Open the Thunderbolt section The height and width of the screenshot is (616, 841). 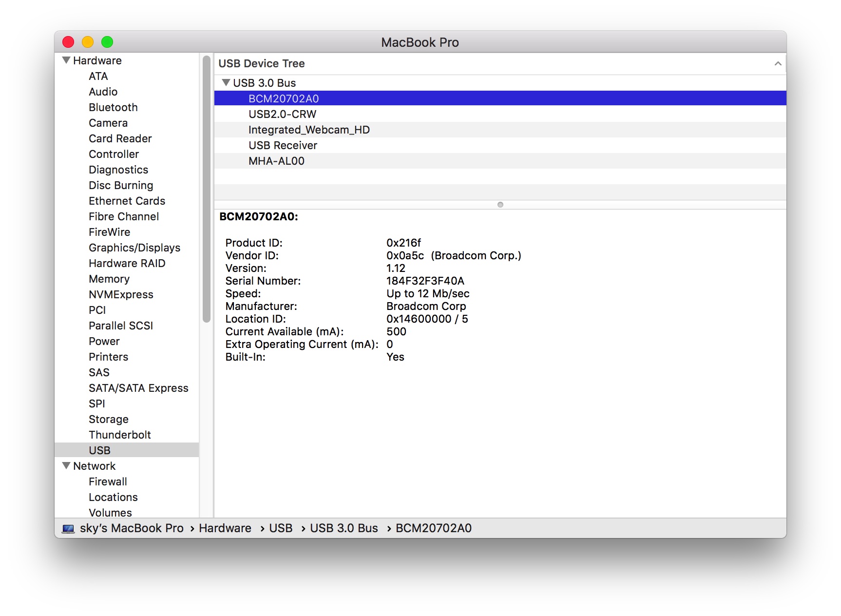(120, 435)
